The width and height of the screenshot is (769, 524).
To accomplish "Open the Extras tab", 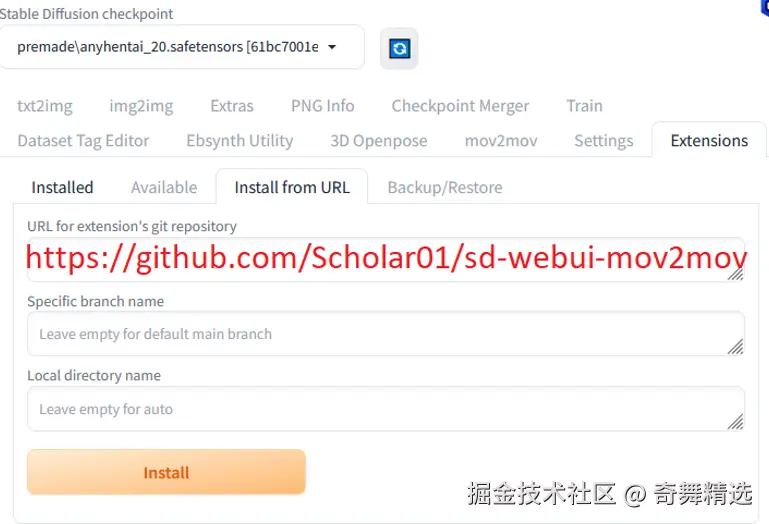I will pos(232,106).
